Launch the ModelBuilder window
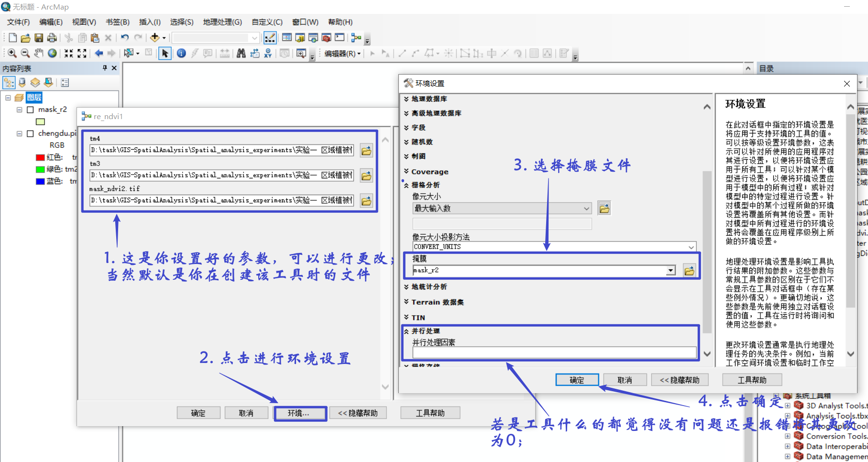This screenshot has height=462, width=868. (x=356, y=38)
